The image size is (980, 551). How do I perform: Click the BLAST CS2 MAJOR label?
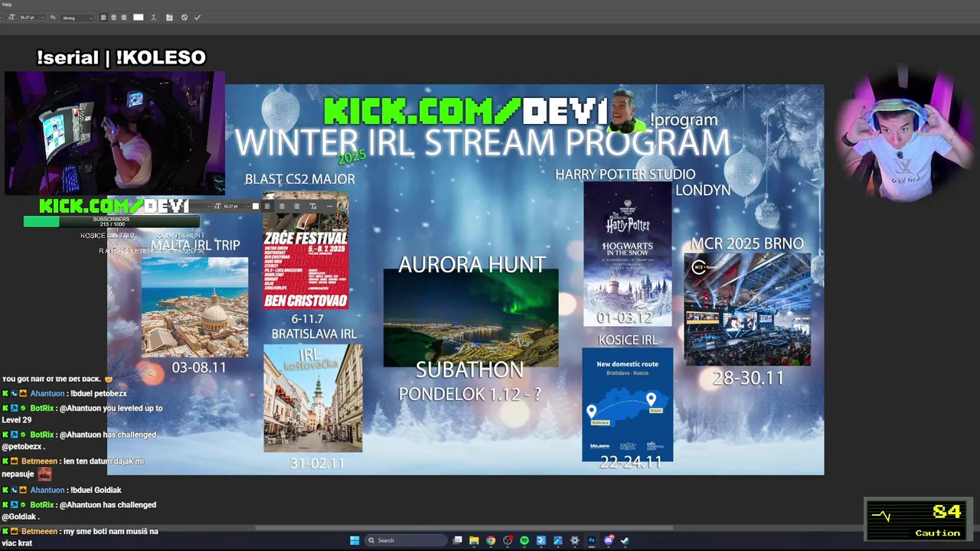pos(299,179)
